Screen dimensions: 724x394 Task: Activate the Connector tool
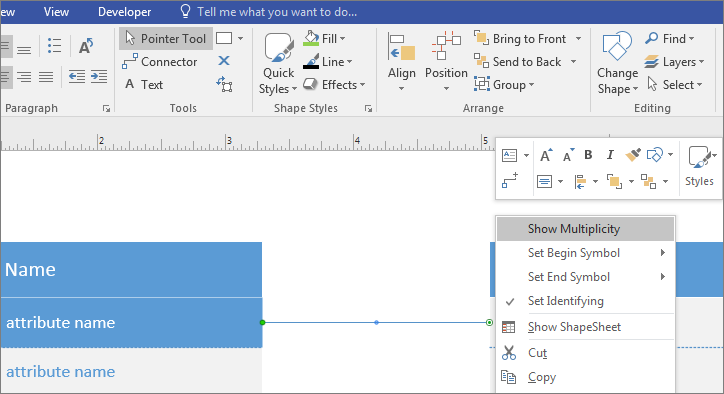click(160, 61)
